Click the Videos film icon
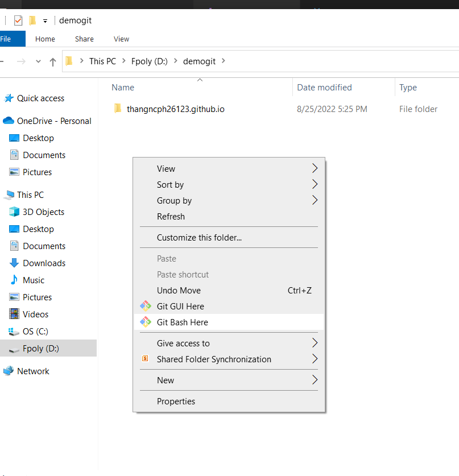The image size is (459, 476). coord(14,314)
